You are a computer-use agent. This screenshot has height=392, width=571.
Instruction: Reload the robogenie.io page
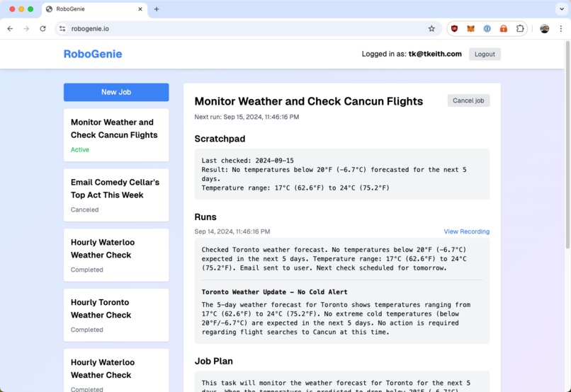coord(43,29)
